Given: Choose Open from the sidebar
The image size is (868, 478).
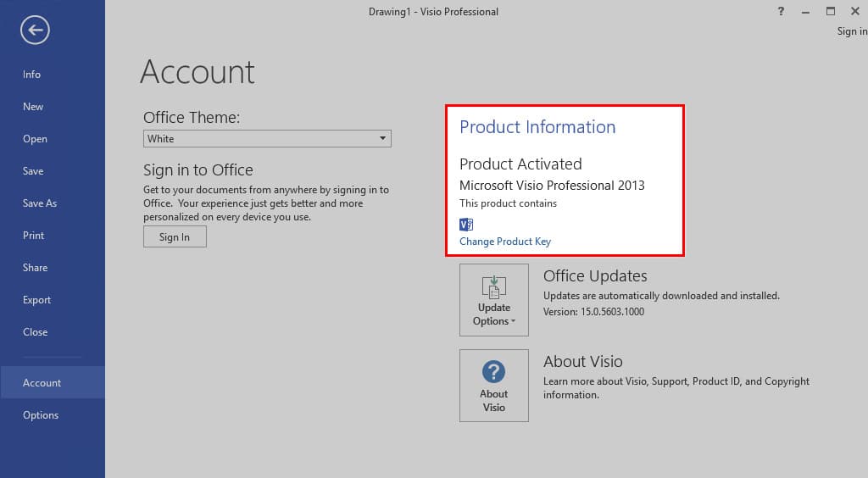Looking at the screenshot, I should pyautogui.click(x=35, y=139).
